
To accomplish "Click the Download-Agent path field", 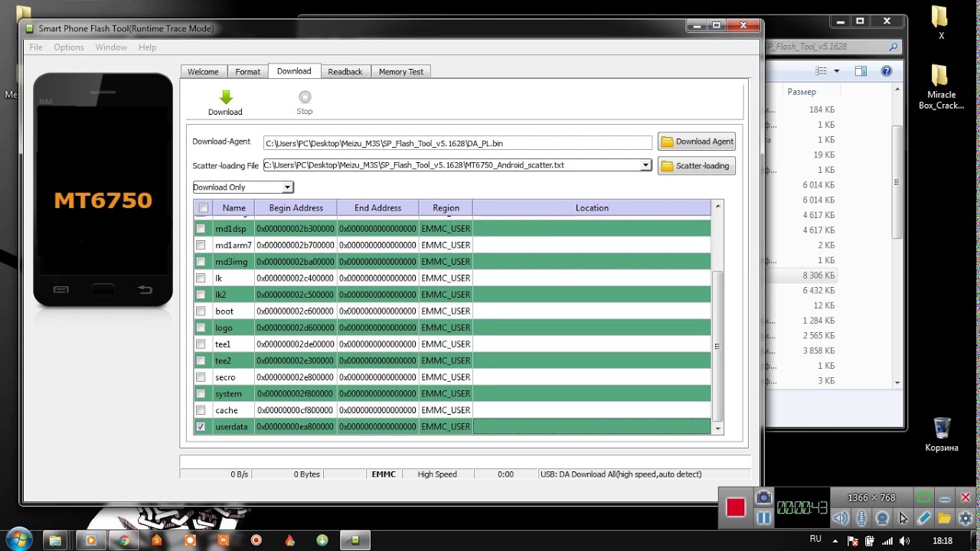I will tap(458, 143).
